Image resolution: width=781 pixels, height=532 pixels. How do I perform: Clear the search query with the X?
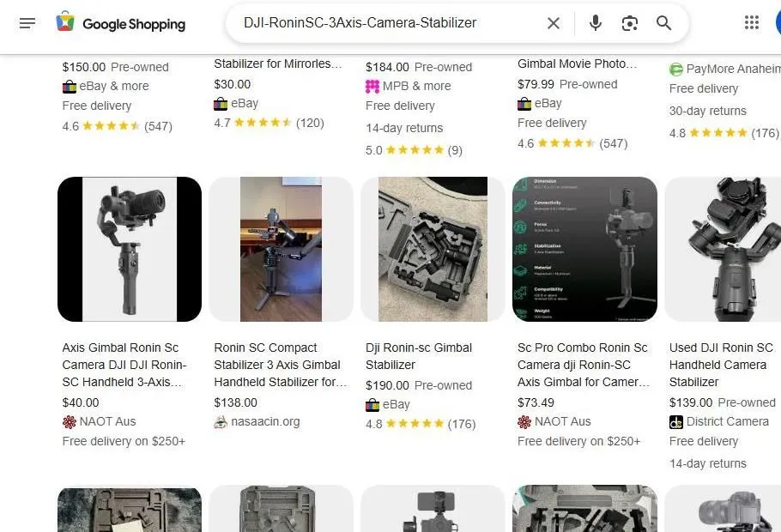554,23
